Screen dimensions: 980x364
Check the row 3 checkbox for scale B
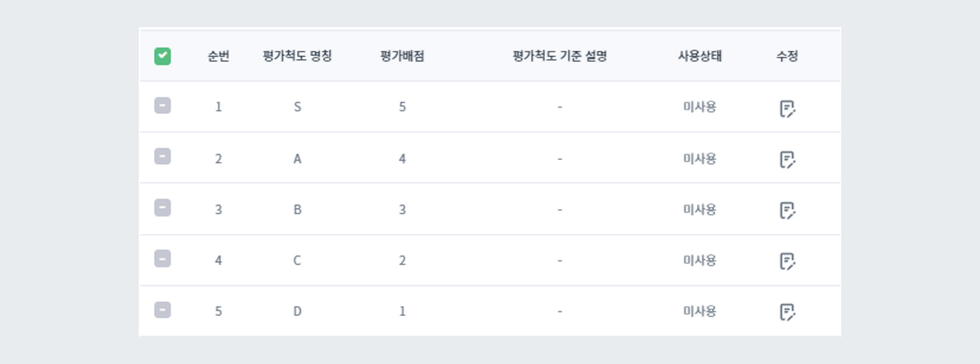162,209
